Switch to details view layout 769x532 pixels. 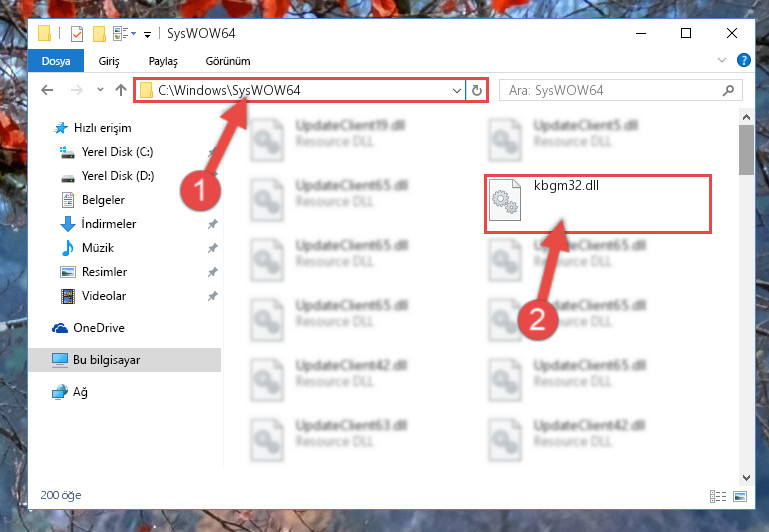pyautogui.click(x=718, y=496)
